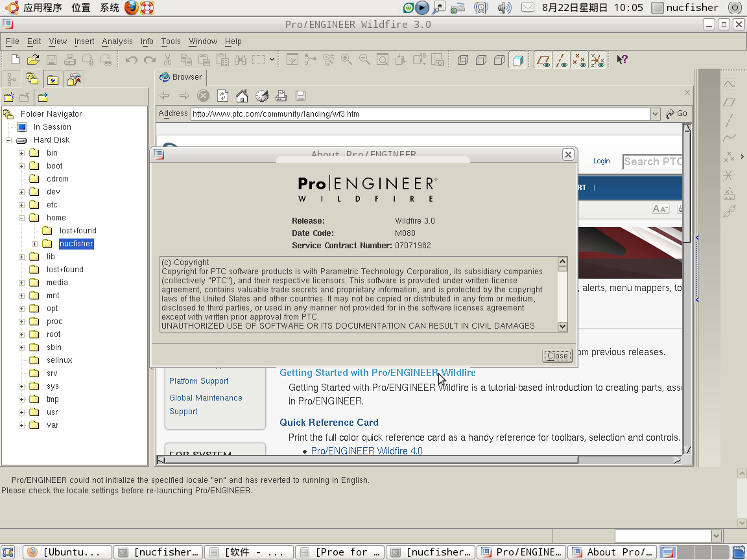Collapse the home folder node

pos(21,218)
